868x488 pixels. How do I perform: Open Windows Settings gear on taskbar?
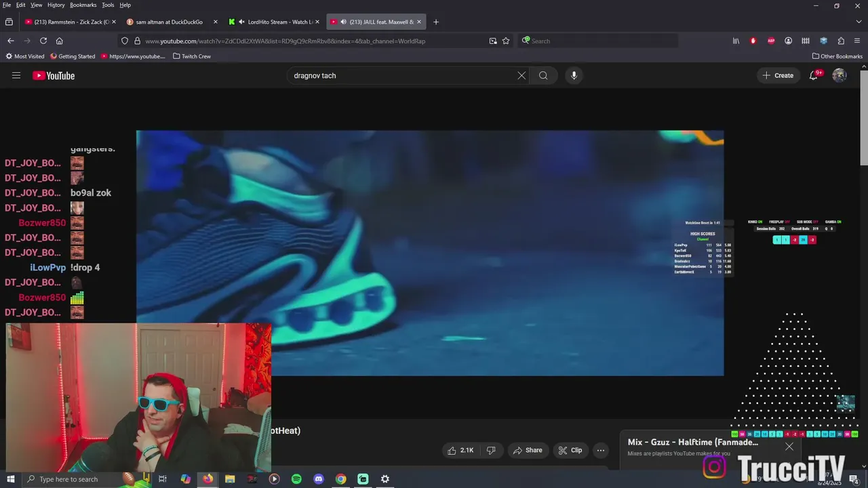[x=385, y=479]
